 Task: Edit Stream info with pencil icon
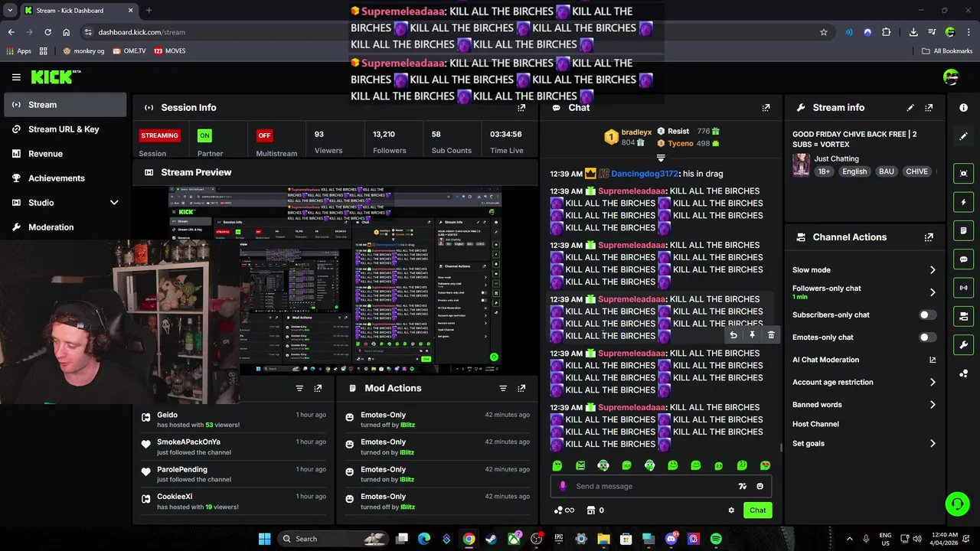[x=910, y=108]
